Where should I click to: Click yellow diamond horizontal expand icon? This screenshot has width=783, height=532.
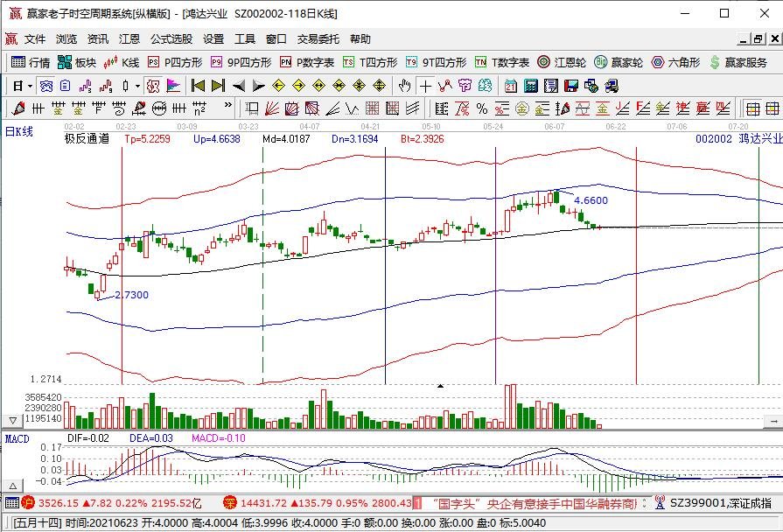tap(318, 87)
